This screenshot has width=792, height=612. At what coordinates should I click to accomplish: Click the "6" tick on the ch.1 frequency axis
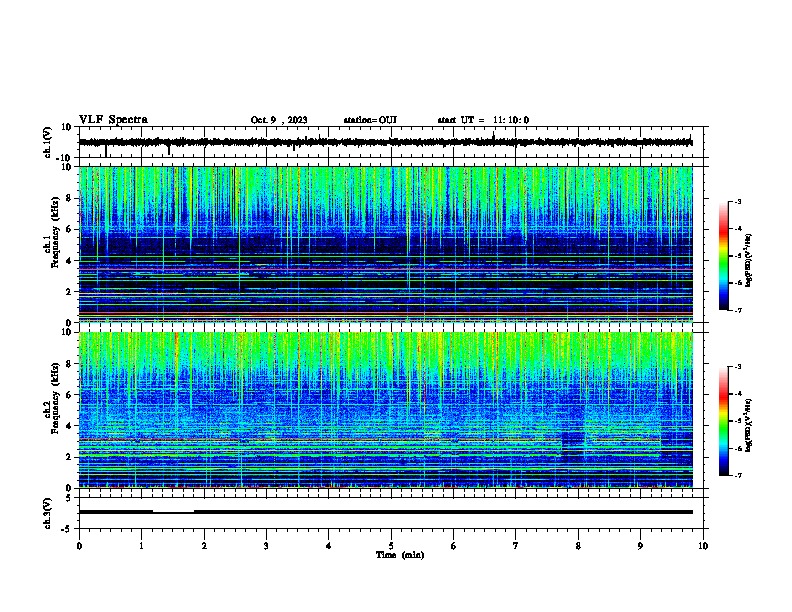(70, 229)
